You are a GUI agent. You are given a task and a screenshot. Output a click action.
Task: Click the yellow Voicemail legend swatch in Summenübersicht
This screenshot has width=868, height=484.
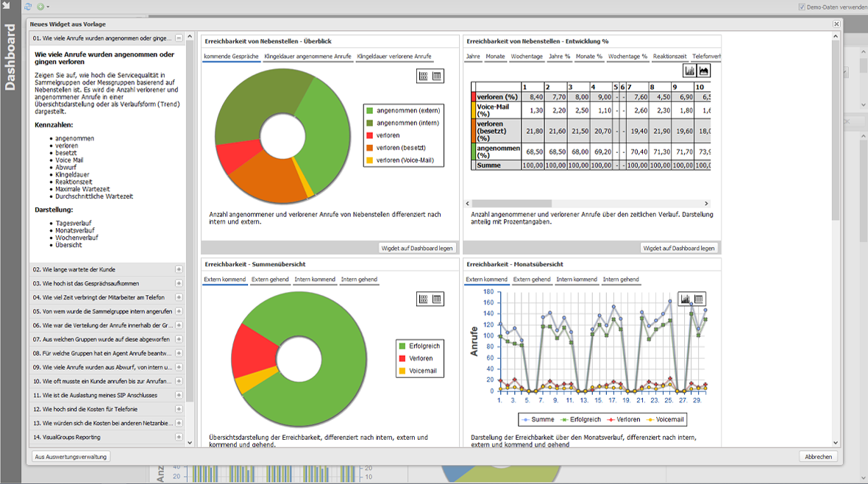(402, 371)
